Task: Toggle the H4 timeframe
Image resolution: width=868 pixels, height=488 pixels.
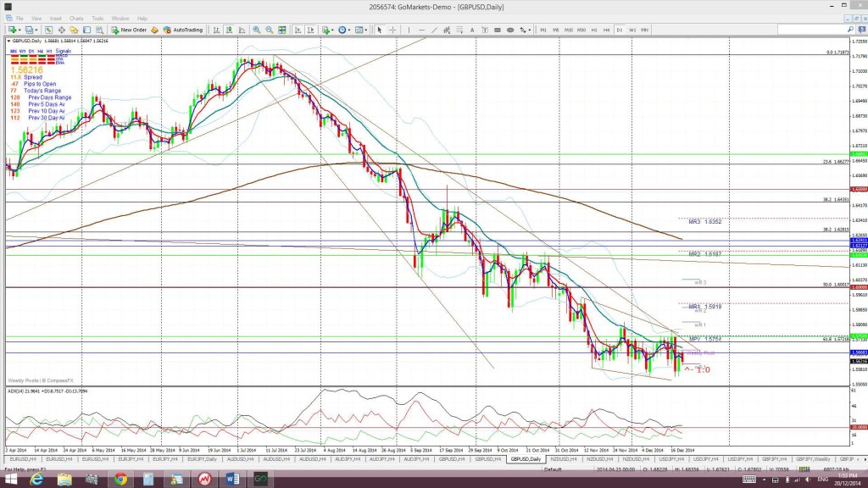Action: tap(607, 30)
